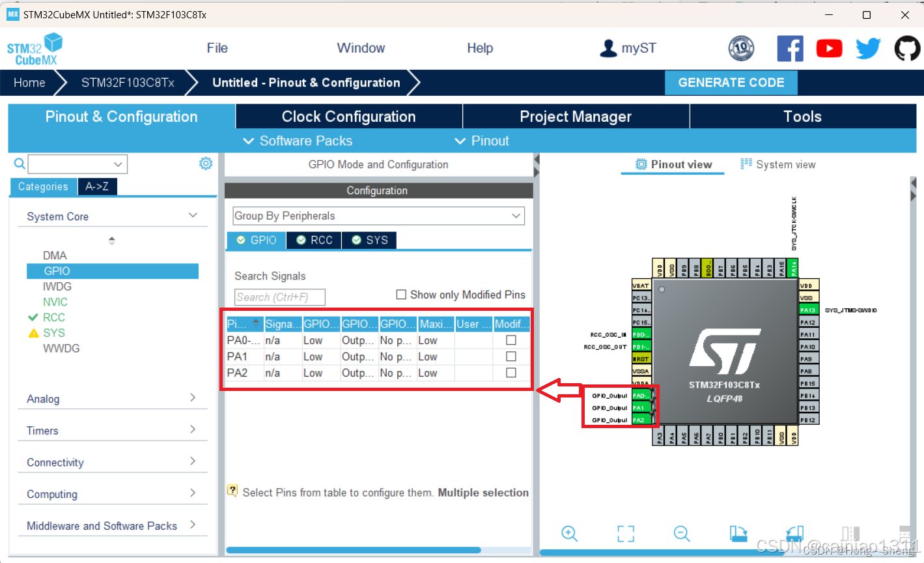This screenshot has height=563, width=924.
Task: Tick the Modified checkbox for PA2 row
Action: [511, 373]
